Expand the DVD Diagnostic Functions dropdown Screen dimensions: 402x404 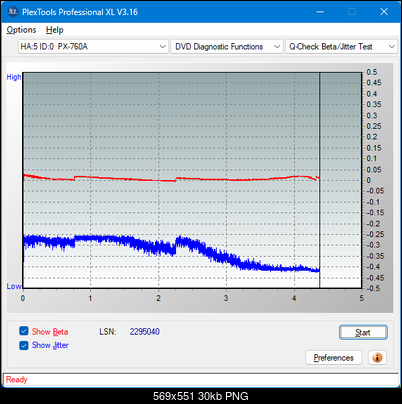[227, 47]
